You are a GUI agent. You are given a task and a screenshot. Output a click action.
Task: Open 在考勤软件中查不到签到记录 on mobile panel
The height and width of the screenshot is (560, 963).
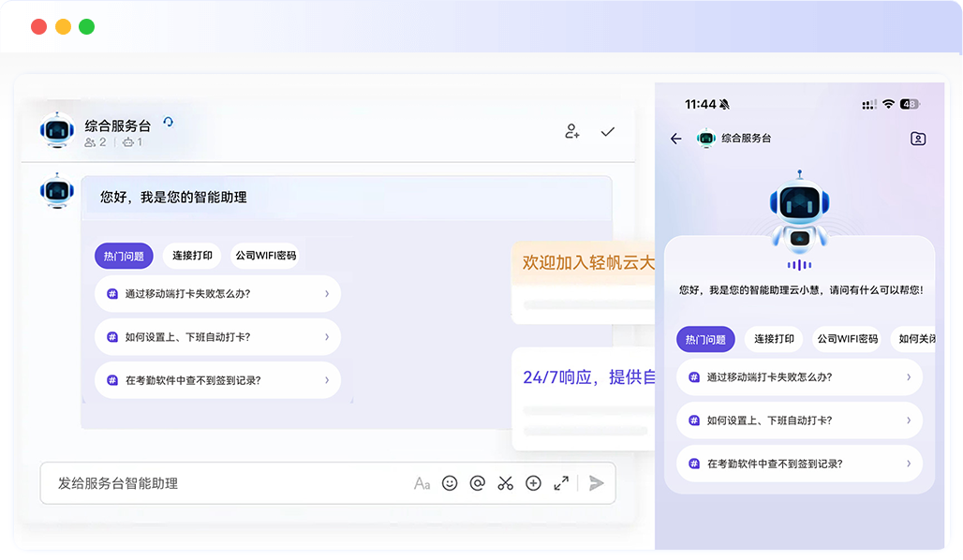coord(799,464)
